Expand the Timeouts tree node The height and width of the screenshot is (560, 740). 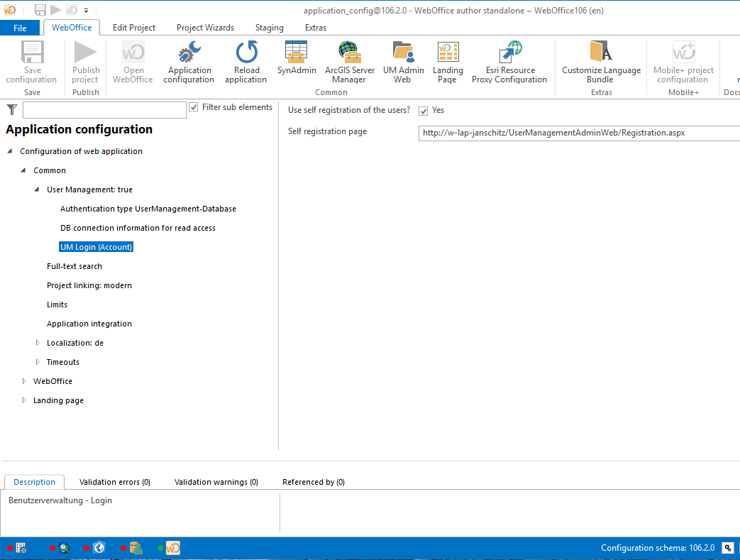[38, 362]
